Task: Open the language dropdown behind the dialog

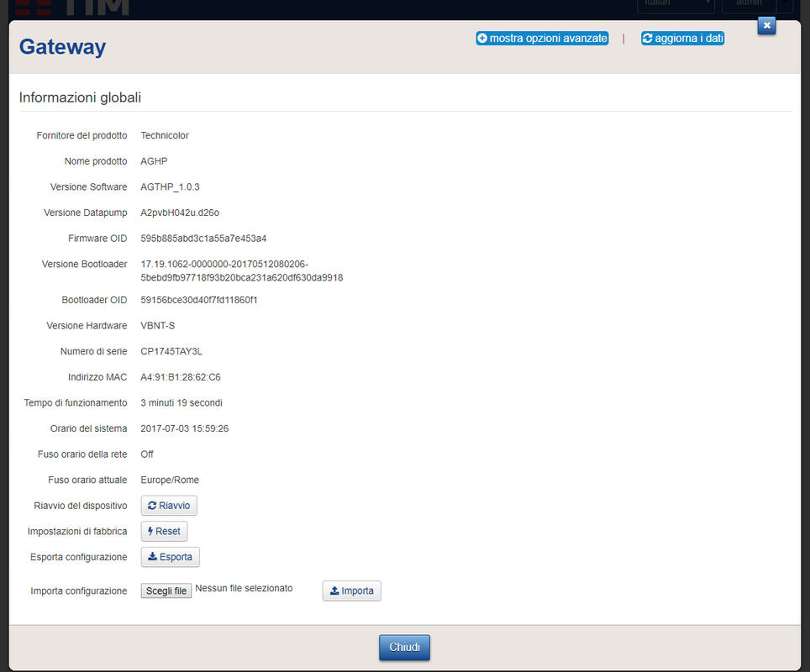Action: coord(676,5)
